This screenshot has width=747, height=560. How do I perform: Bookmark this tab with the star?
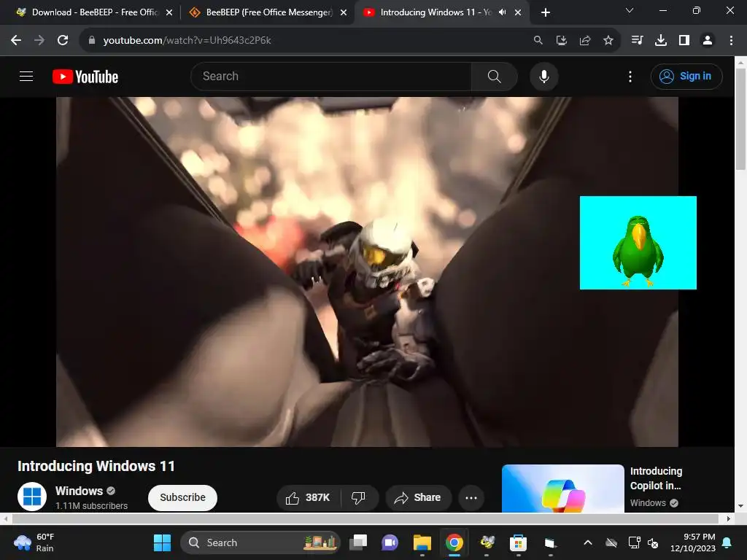click(608, 41)
